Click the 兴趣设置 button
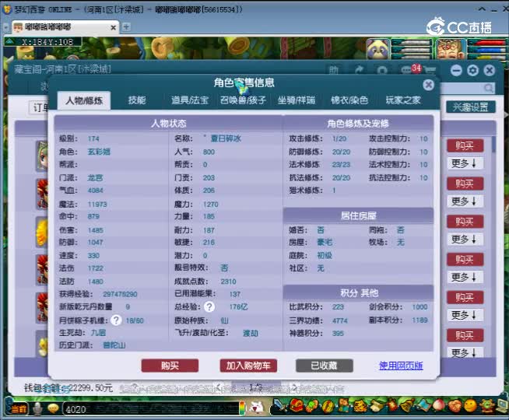 pyautogui.click(x=471, y=107)
